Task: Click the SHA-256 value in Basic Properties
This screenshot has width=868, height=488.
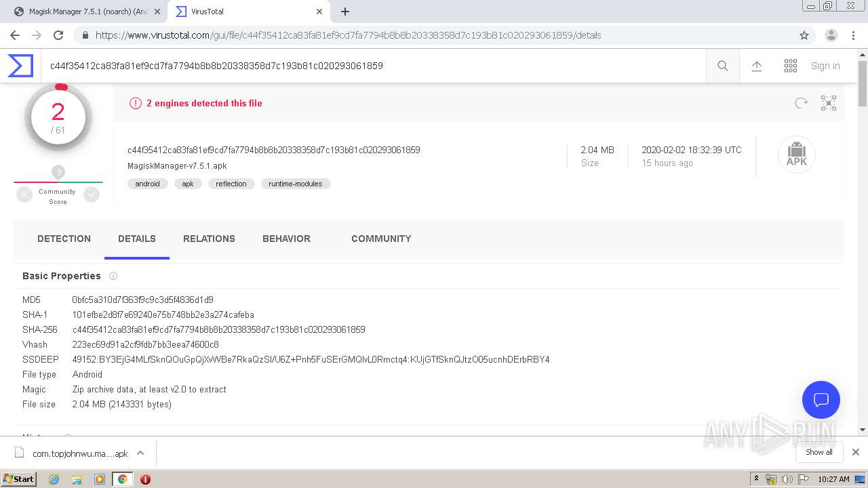Action: point(219,329)
